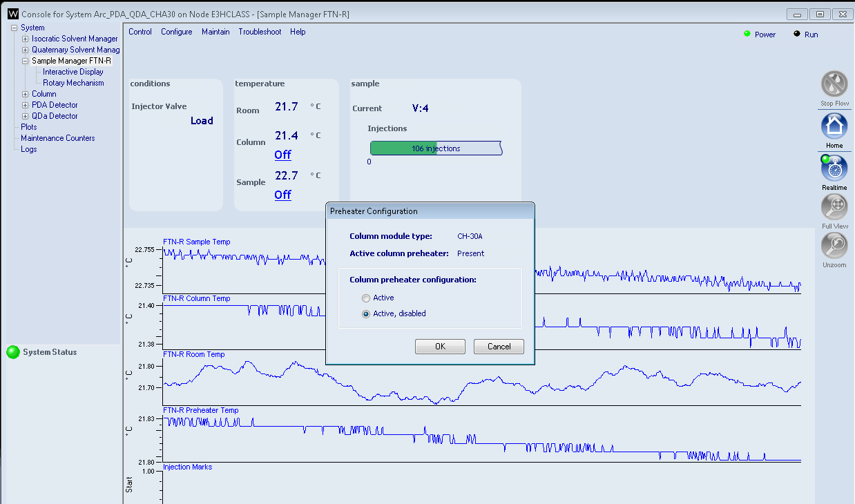Click the 106 injections progress bar
Screen dimensions: 855x504
pos(436,148)
